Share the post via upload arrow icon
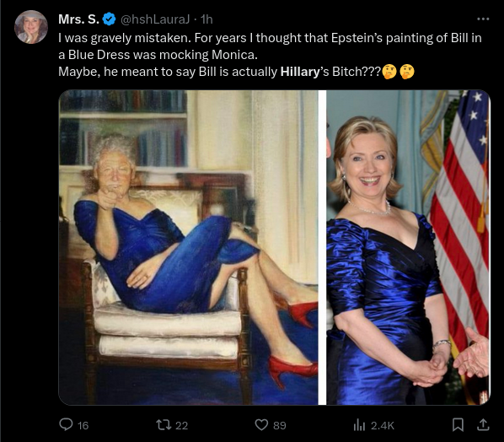Screen dimensions: 504x442 [x=483, y=425]
